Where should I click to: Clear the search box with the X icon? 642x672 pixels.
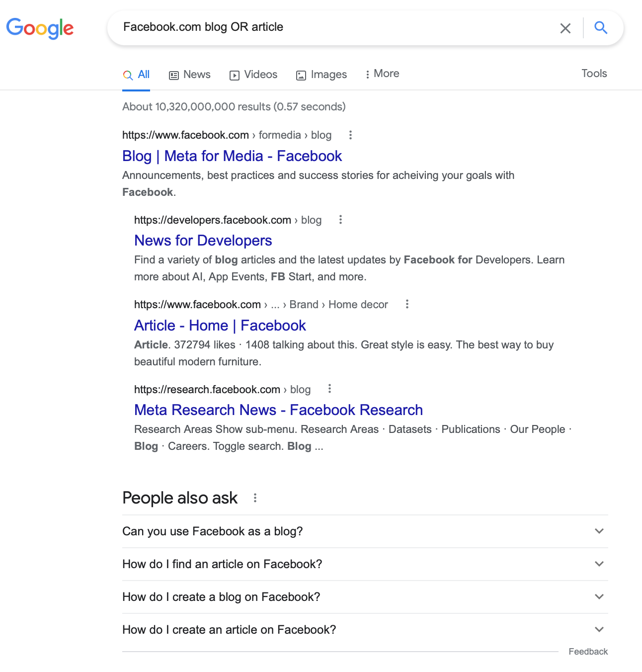tap(565, 28)
